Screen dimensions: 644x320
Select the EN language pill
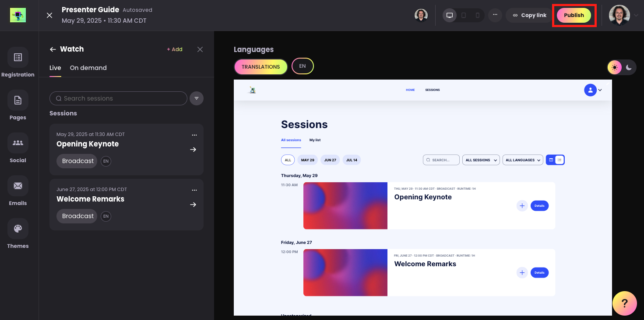tap(303, 66)
